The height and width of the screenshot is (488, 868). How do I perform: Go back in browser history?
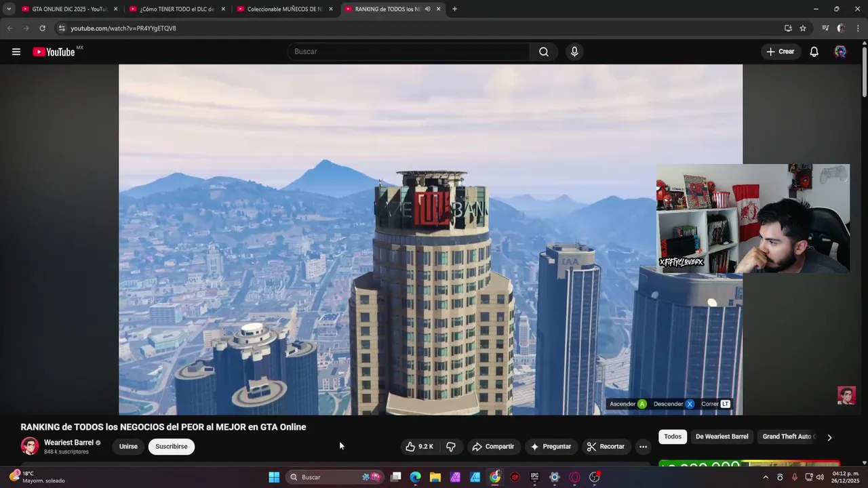(9, 28)
